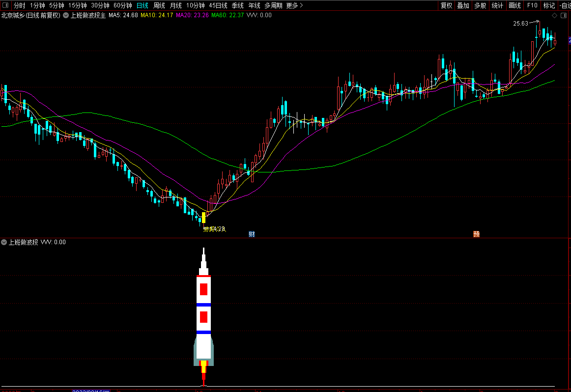
Task: Click the 财 financial report marker
Action: coord(252,234)
